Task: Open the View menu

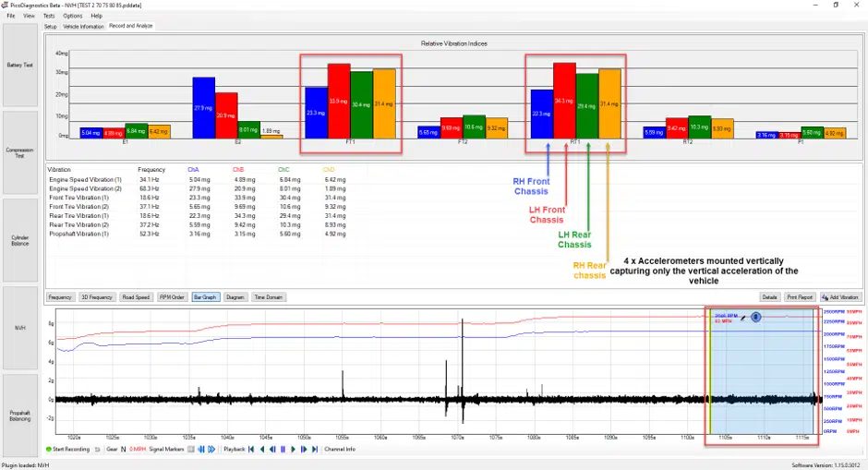Action: click(29, 16)
